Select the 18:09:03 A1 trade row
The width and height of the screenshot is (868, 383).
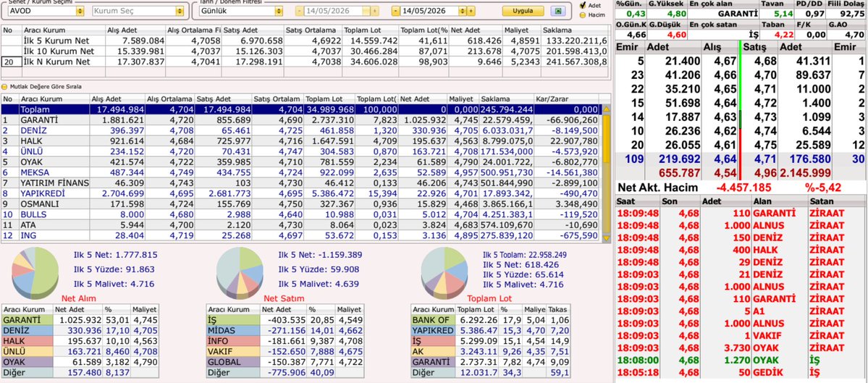click(x=741, y=311)
